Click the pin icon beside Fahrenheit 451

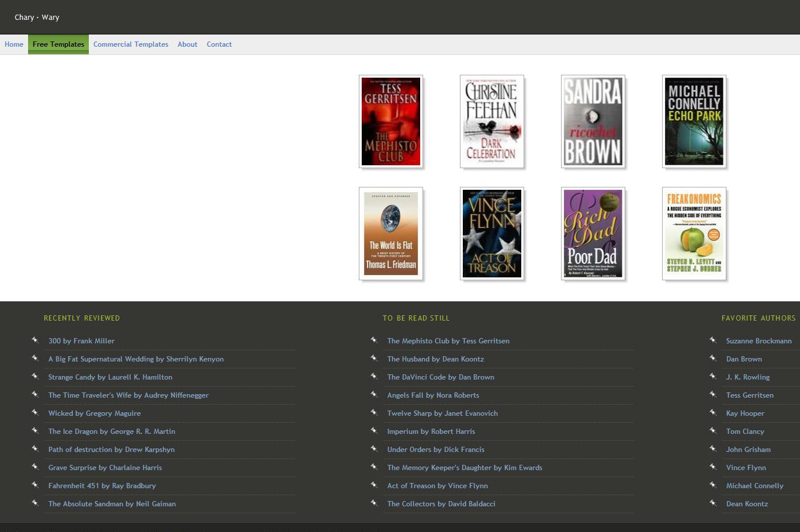pos(35,485)
